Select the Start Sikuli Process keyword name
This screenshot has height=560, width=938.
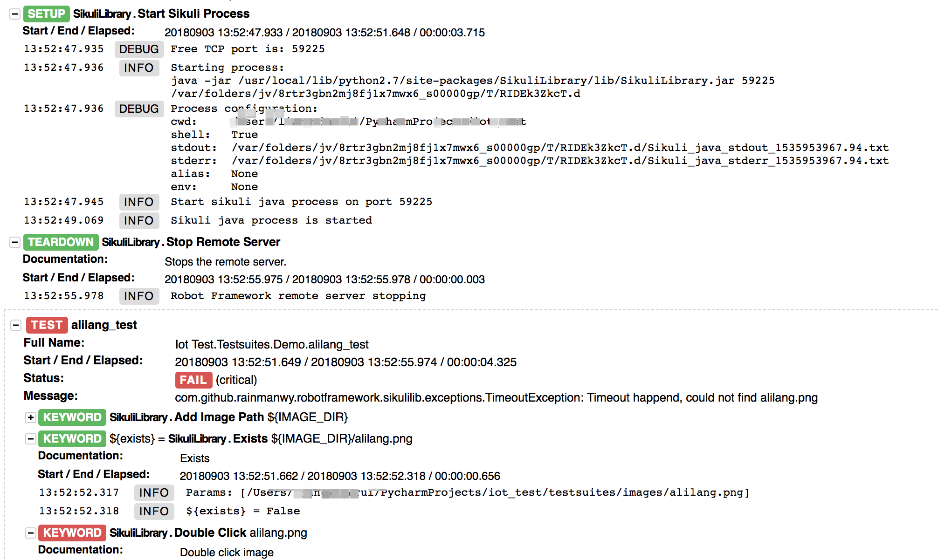193,14
